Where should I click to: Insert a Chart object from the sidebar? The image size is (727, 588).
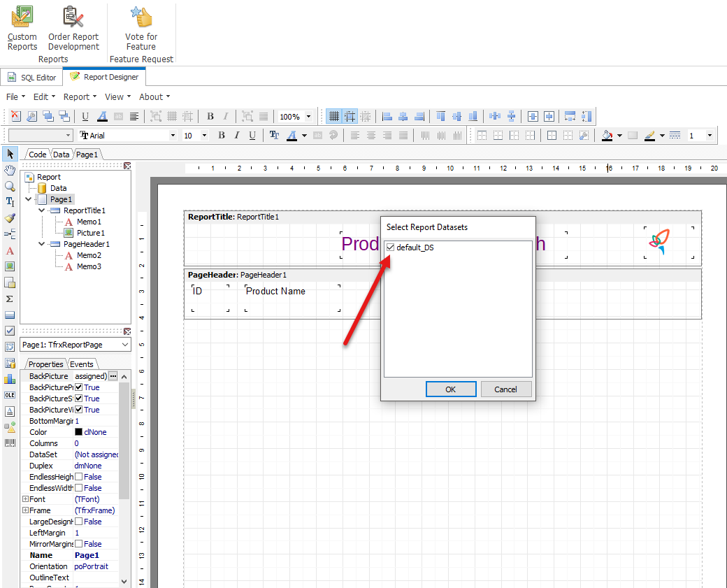(10, 379)
